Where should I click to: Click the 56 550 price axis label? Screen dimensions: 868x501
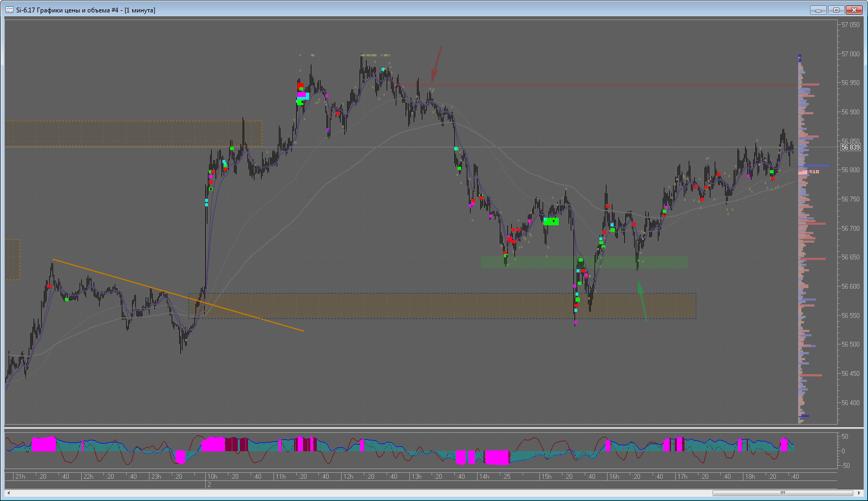coord(850,316)
